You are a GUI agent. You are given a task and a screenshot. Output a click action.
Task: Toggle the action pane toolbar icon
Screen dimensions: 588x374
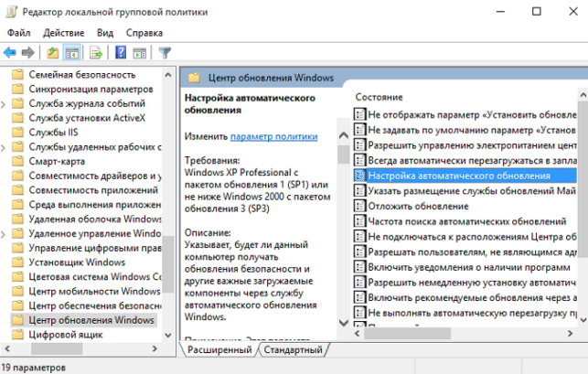coord(140,53)
